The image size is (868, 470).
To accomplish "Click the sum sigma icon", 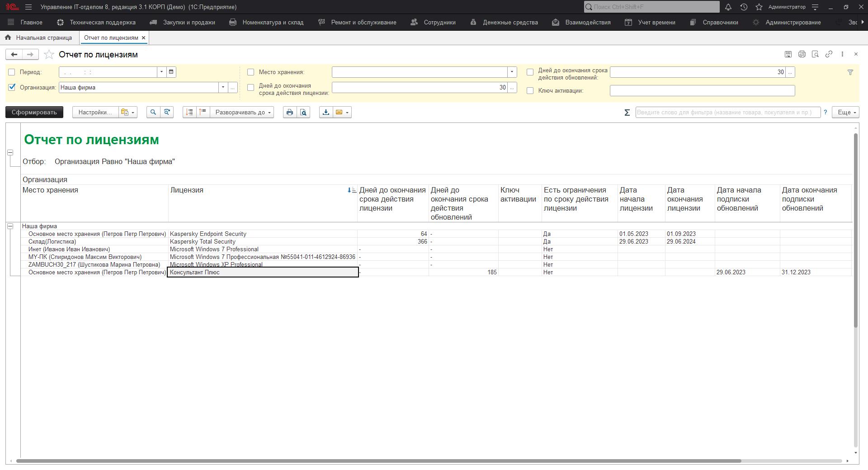I will coord(627,113).
